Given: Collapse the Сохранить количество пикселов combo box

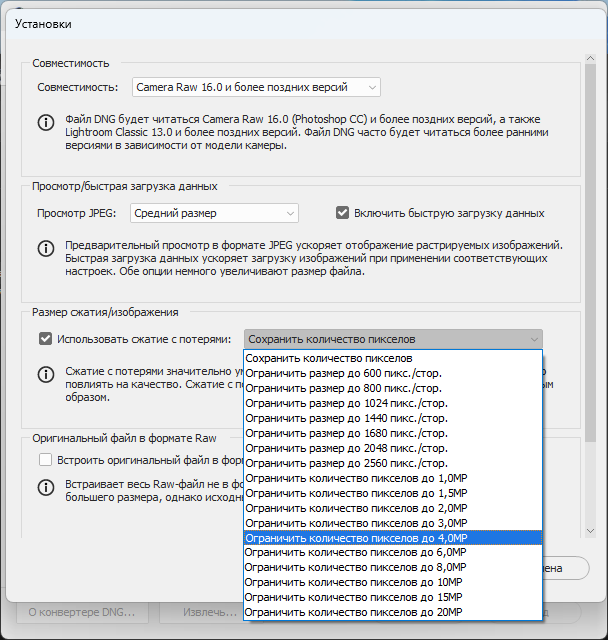Looking at the screenshot, I should [393, 339].
